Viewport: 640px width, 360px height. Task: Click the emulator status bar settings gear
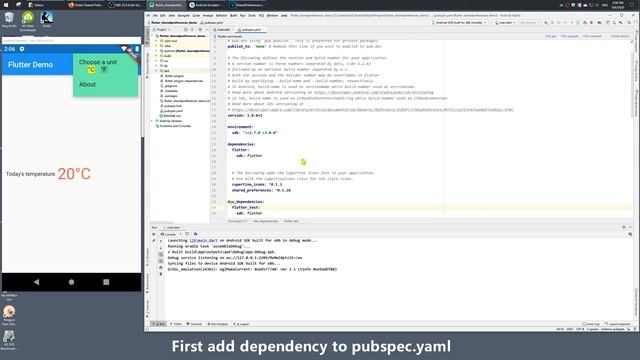tap(22, 49)
